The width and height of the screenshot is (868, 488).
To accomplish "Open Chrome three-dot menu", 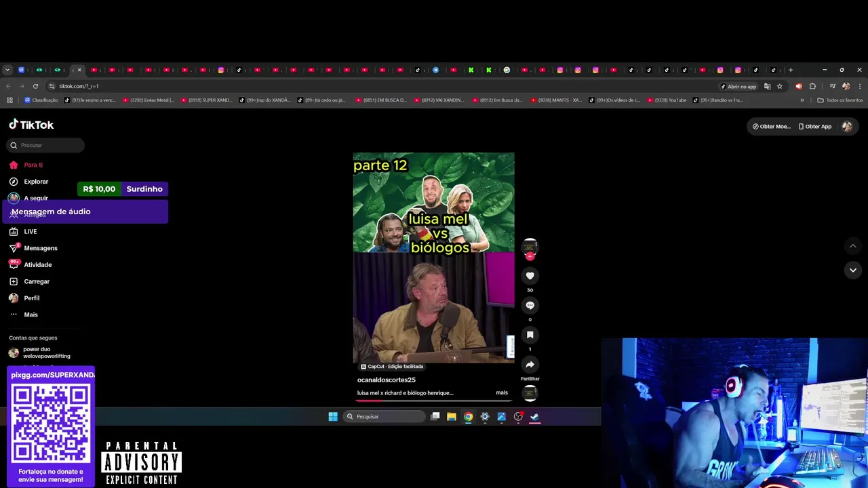I will pos(860,86).
